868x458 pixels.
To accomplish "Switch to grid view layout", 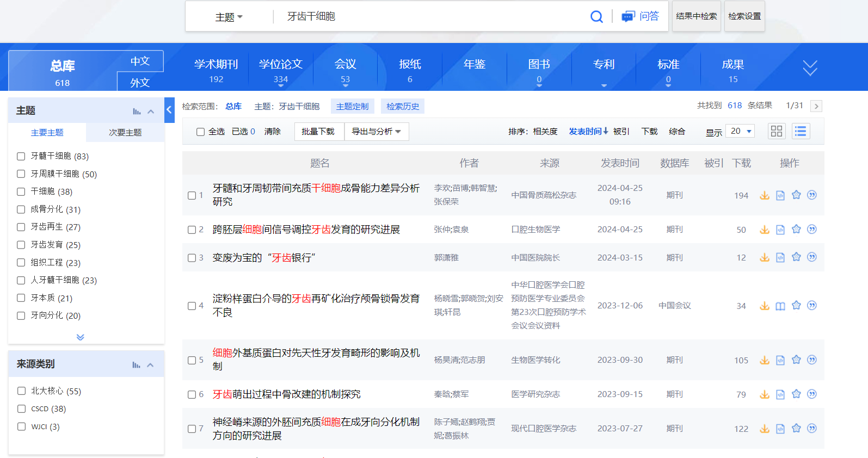I will 777,131.
